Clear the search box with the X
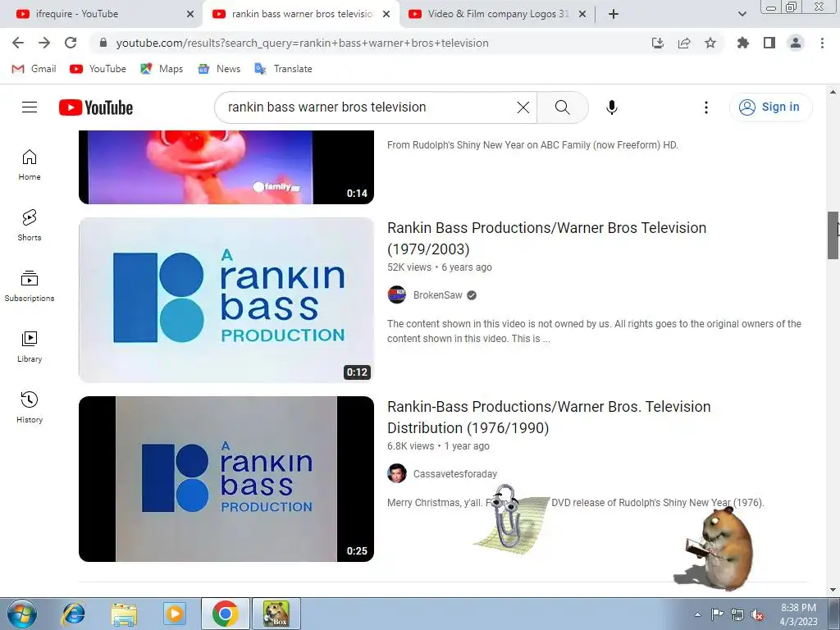The height and width of the screenshot is (630, 840). click(x=523, y=107)
